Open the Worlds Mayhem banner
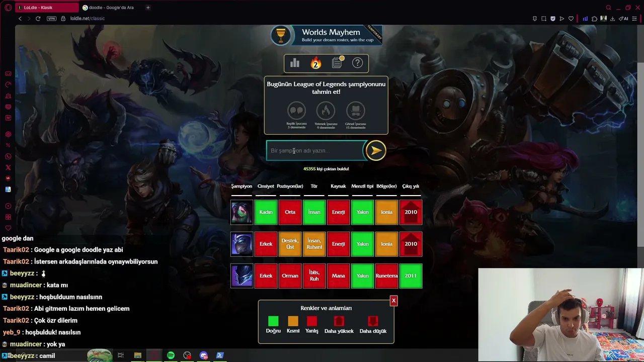 pos(326,35)
